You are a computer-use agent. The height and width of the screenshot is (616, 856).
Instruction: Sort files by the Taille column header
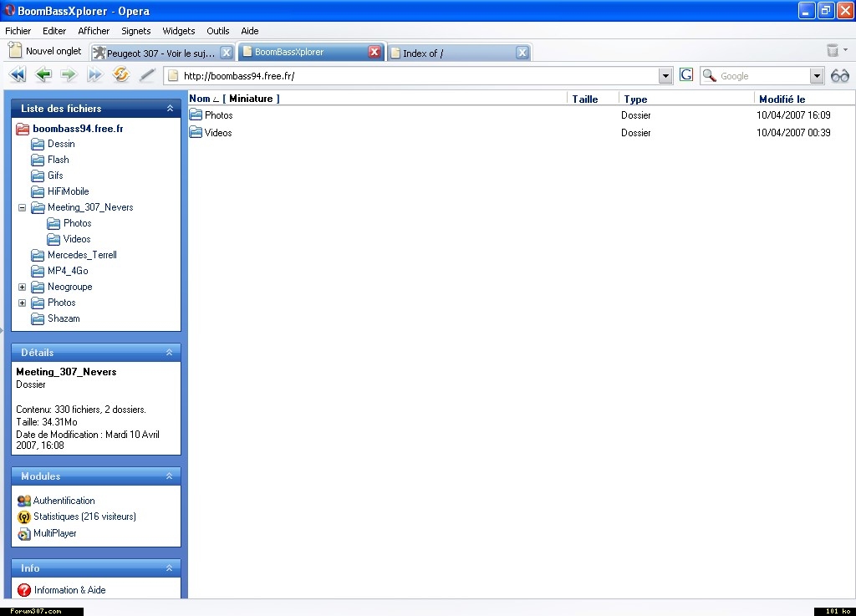pyautogui.click(x=585, y=99)
